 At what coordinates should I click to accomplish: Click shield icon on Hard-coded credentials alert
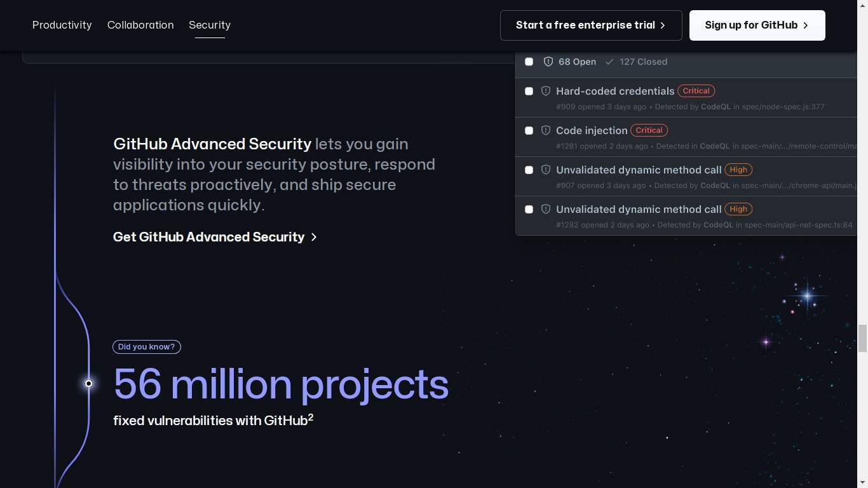click(545, 91)
